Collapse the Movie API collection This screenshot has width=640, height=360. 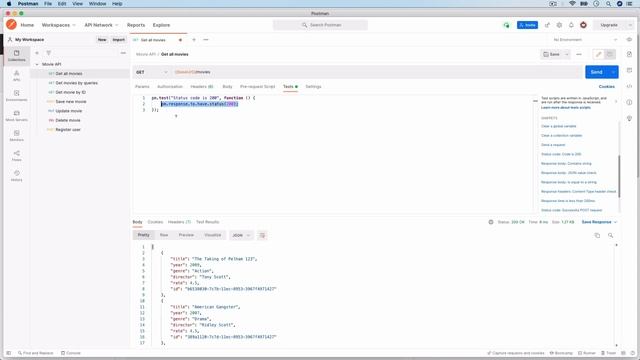click(37, 64)
